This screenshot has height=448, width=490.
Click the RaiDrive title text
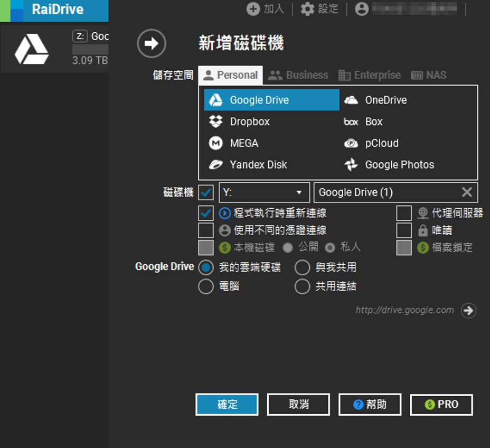(58, 10)
